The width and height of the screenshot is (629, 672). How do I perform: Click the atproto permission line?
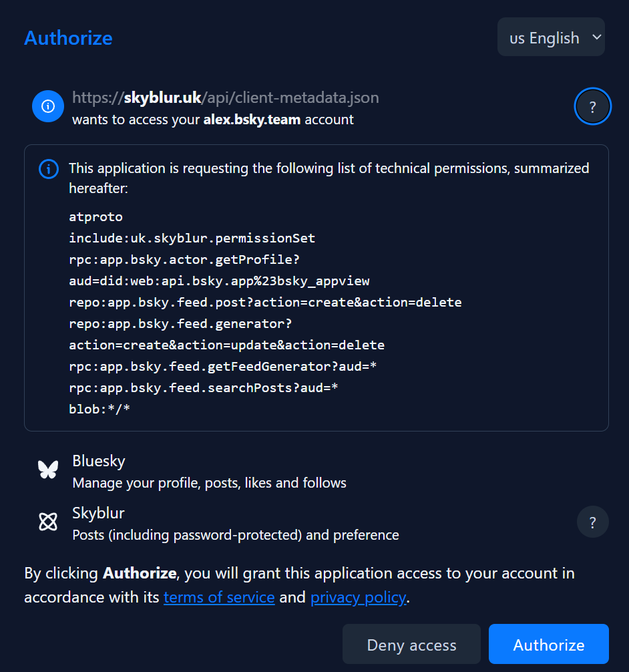tap(95, 216)
